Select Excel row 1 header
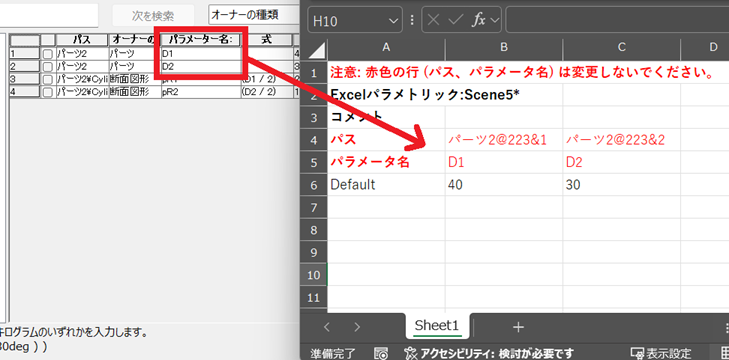This screenshot has width=729, height=360. pos(314,72)
